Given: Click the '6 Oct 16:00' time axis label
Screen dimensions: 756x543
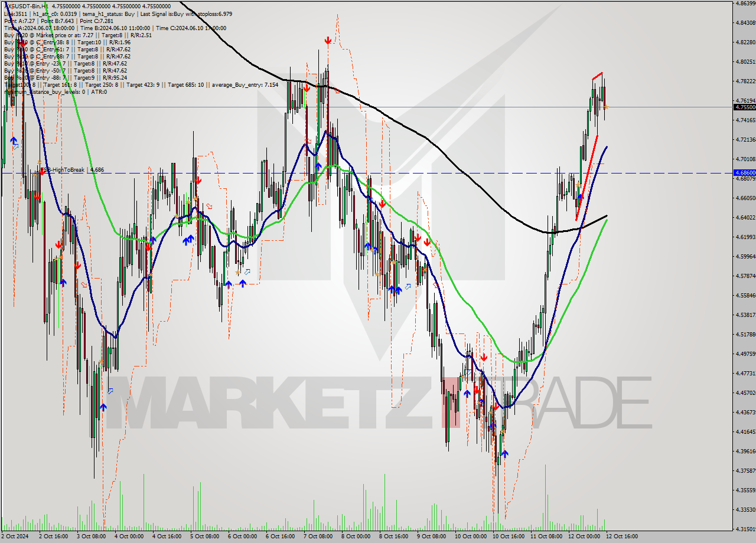Looking at the screenshot, I should [281, 537].
